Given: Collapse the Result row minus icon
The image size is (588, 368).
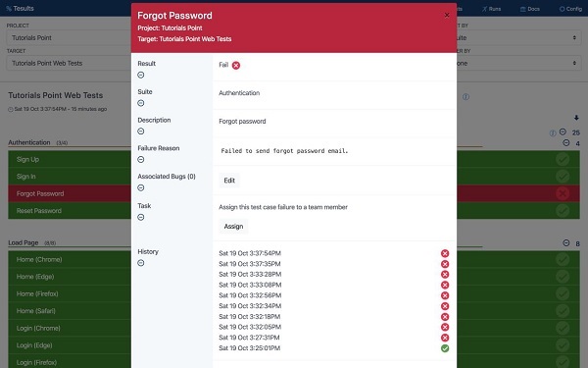Looking at the screenshot, I should pyautogui.click(x=140, y=75).
